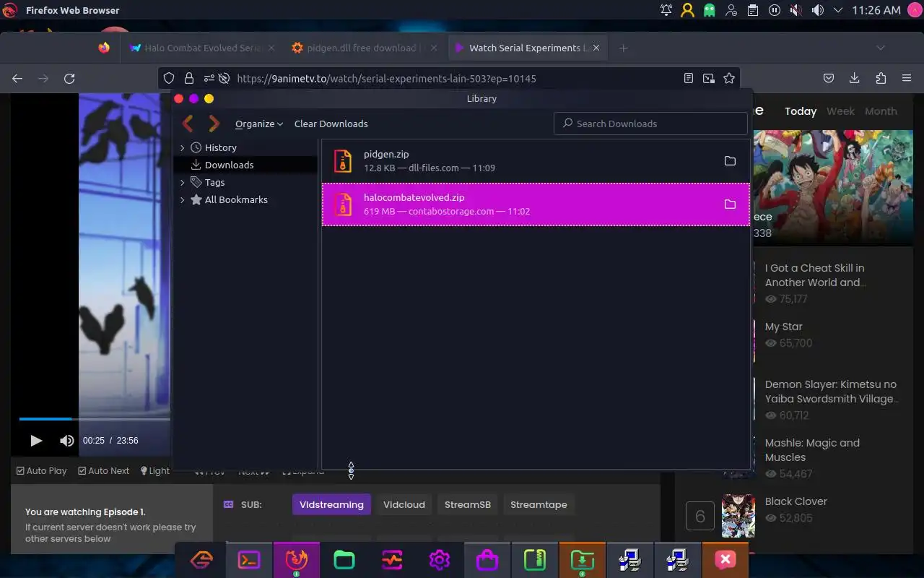Close the pidgen.dll free download tab
This screenshot has width=924, height=578.
pos(433,48)
